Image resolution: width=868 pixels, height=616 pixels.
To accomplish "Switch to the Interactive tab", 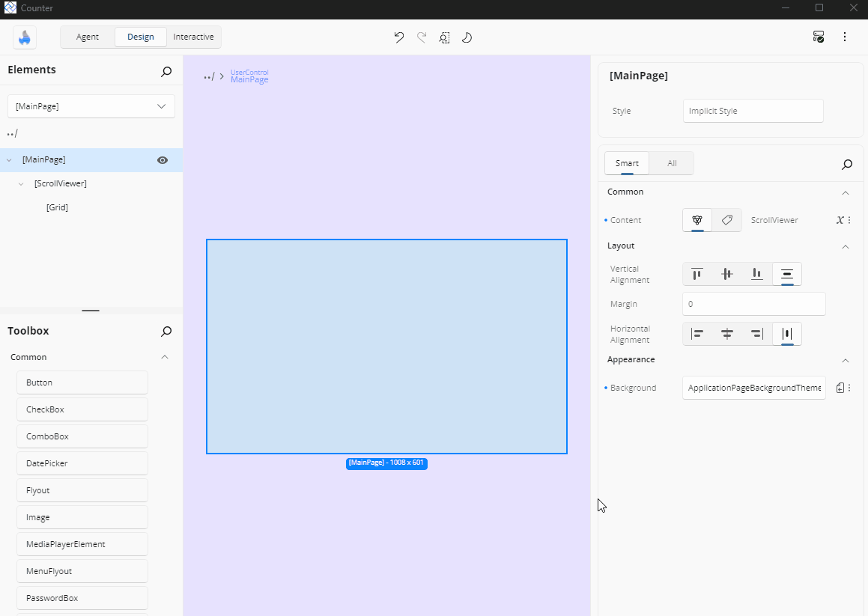I will pos(193,36).
